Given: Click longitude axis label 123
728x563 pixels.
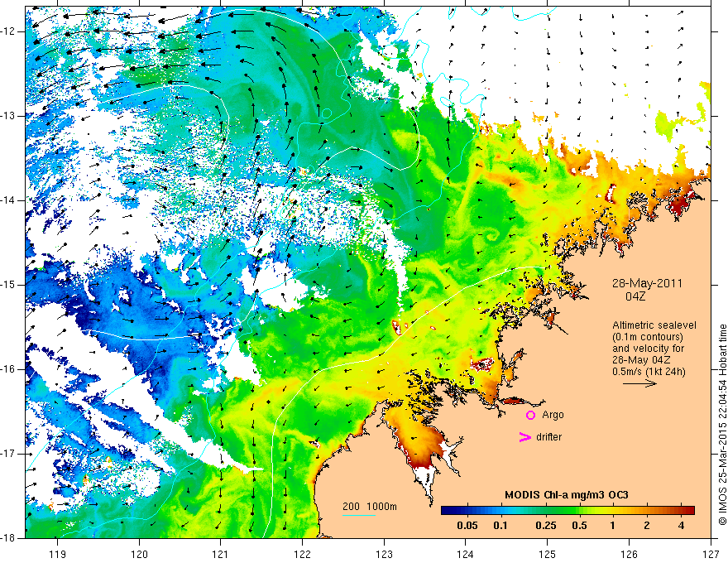Looking at the screenshot, I should coord(385,554).
